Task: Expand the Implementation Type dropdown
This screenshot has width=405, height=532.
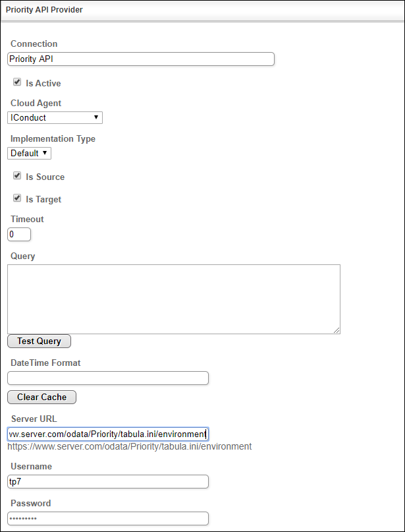Action: 29,153
